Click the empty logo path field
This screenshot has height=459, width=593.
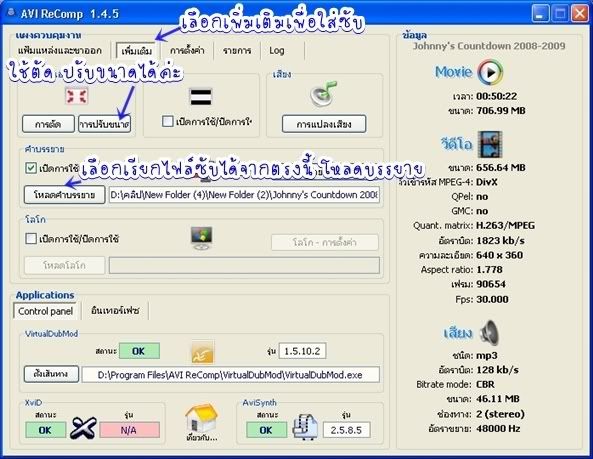[244, 265]
